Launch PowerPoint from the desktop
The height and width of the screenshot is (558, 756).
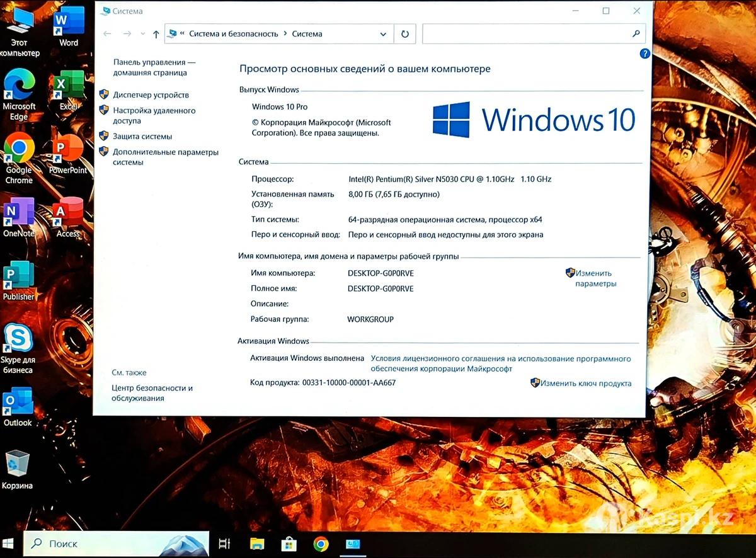[68, 154]
